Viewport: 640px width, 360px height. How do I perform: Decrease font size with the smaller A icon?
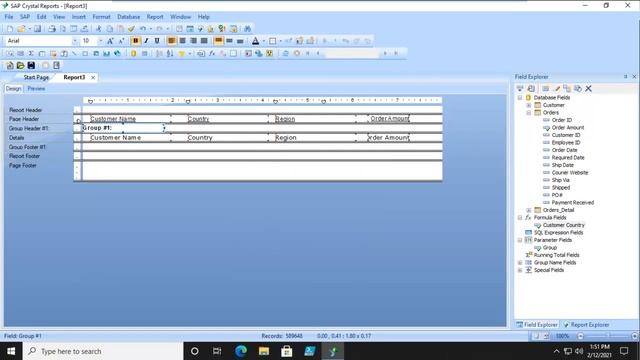pos(121,41)
